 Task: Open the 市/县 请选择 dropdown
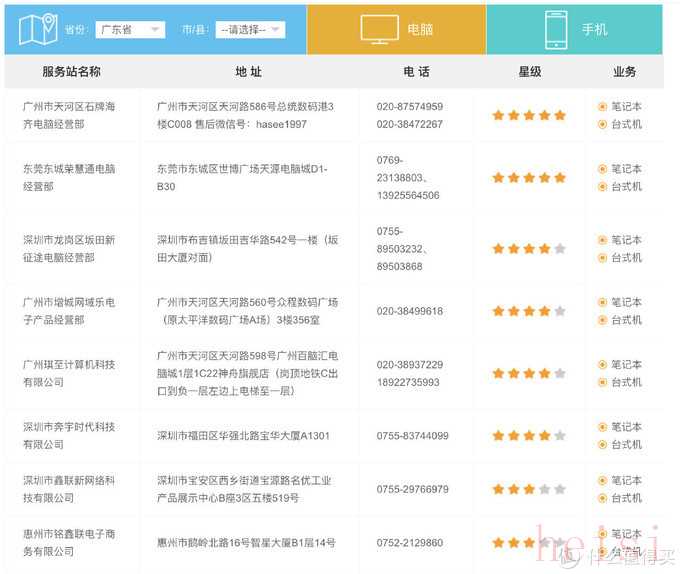(x=250, y=30)
